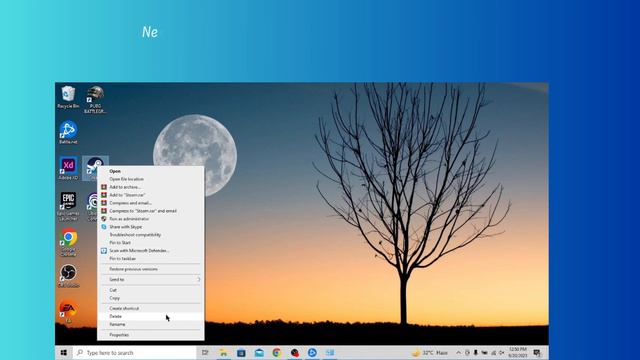This screenshot has height=360, width=640.
Task: Choose Properties in the context menu
Action: 150,335
